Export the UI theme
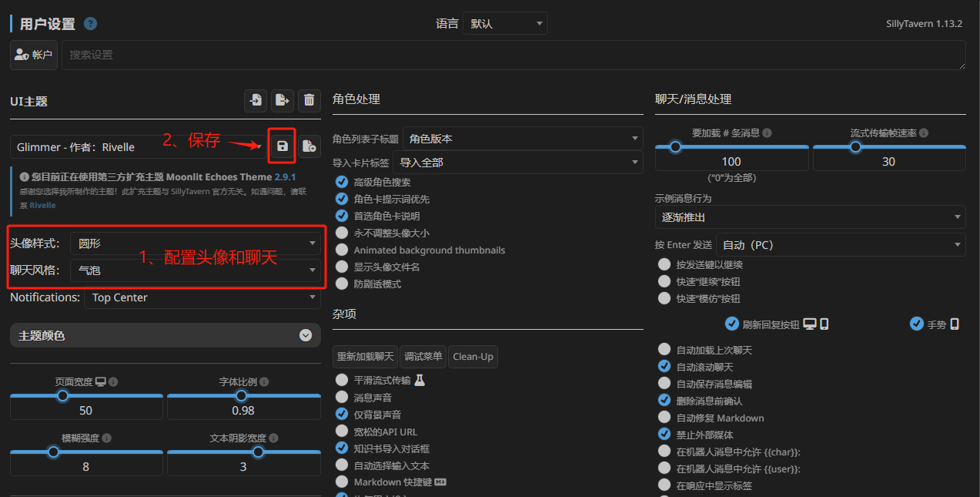This screenshot has width=980, height=497. 282,100
